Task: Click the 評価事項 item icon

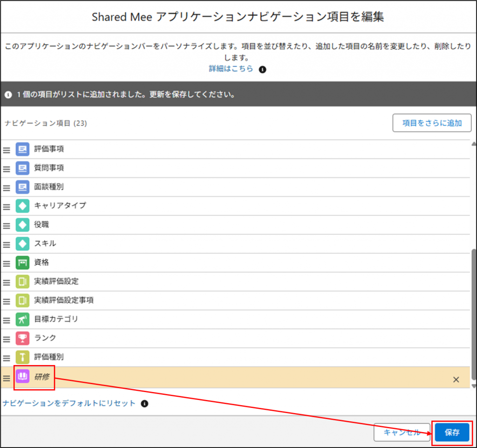Action: pyautogui.click(x=22, y=149)
